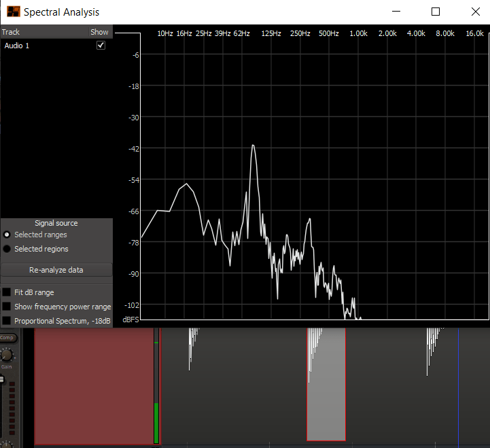Click the Signal source heading
This screenshot has height=448, width=490.
(56, 223)
